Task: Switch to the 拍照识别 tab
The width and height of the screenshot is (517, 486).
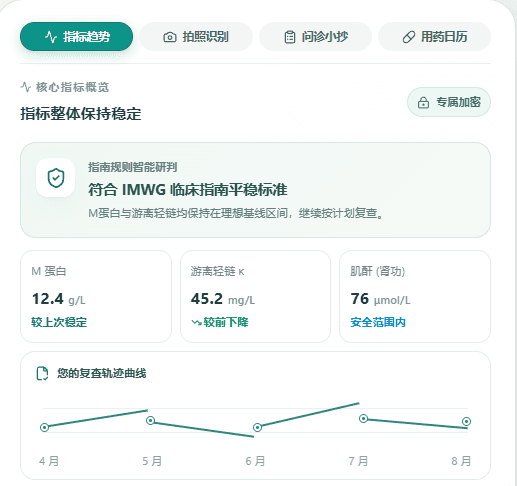Action: (x=196, y=37)
